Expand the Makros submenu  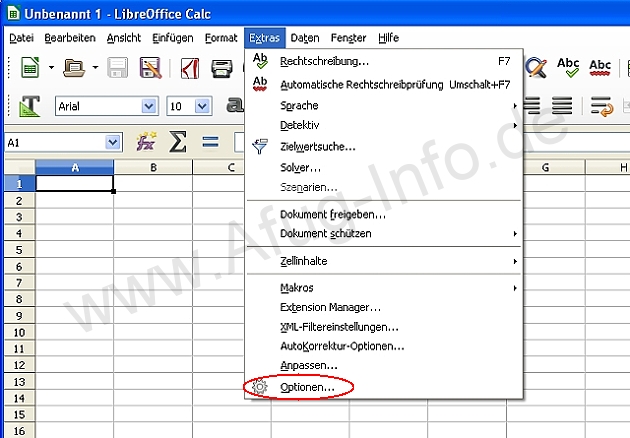(x=384, y=288)
